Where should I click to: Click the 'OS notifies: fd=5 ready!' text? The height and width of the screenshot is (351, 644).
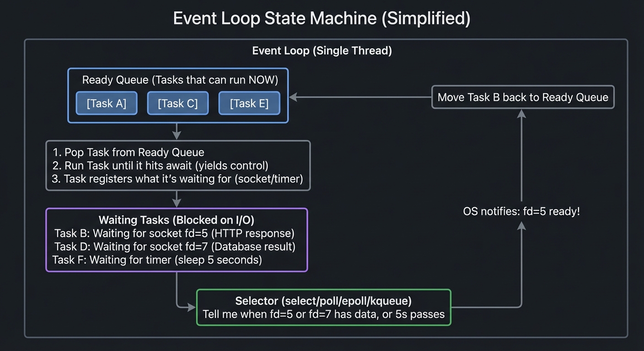(522, 211)
